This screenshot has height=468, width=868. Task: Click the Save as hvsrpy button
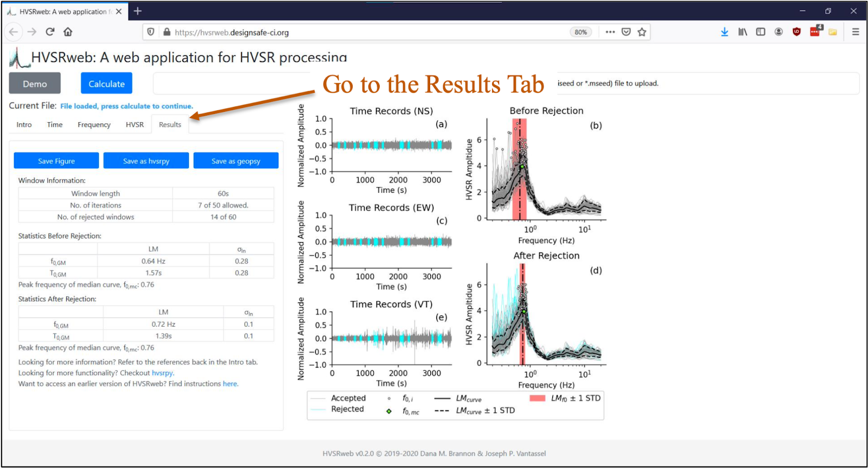(146, 161)
